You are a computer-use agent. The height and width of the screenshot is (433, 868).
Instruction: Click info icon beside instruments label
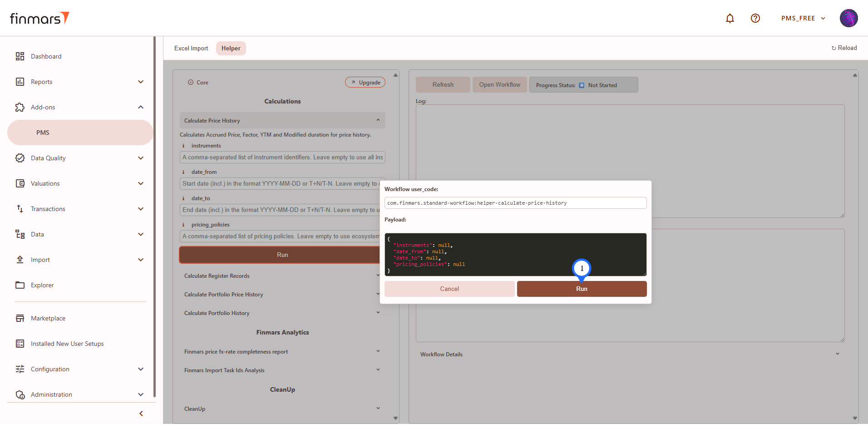coord(183,146)
